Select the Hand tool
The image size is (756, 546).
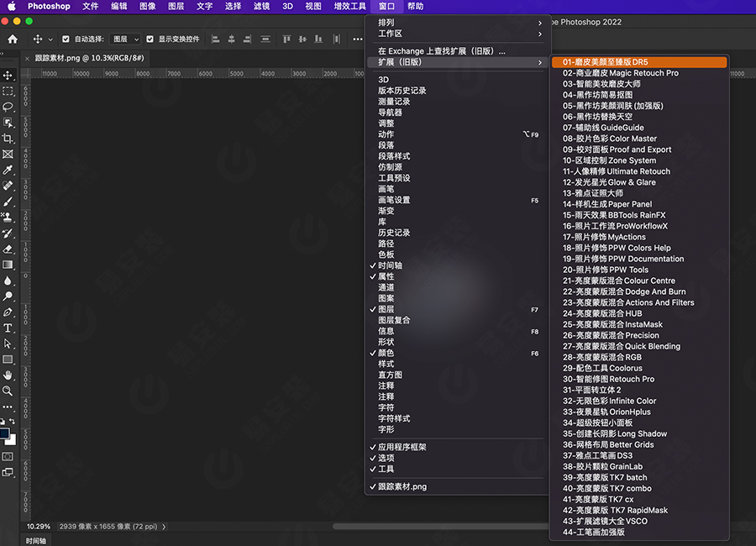(x=8, y=375)
